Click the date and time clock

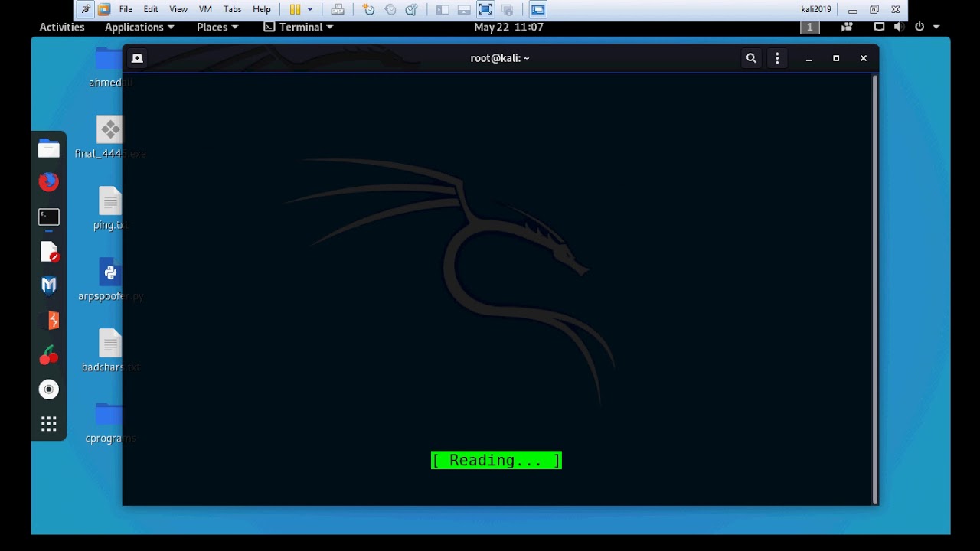click(x=508, y=27)
